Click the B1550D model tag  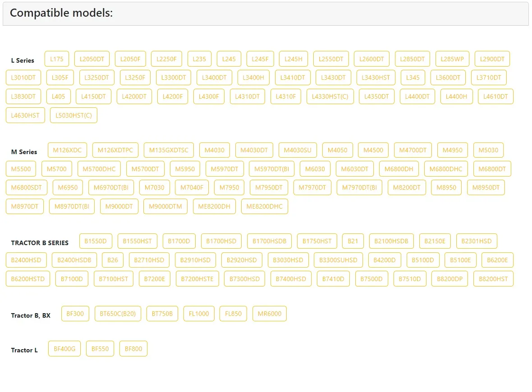96,241
